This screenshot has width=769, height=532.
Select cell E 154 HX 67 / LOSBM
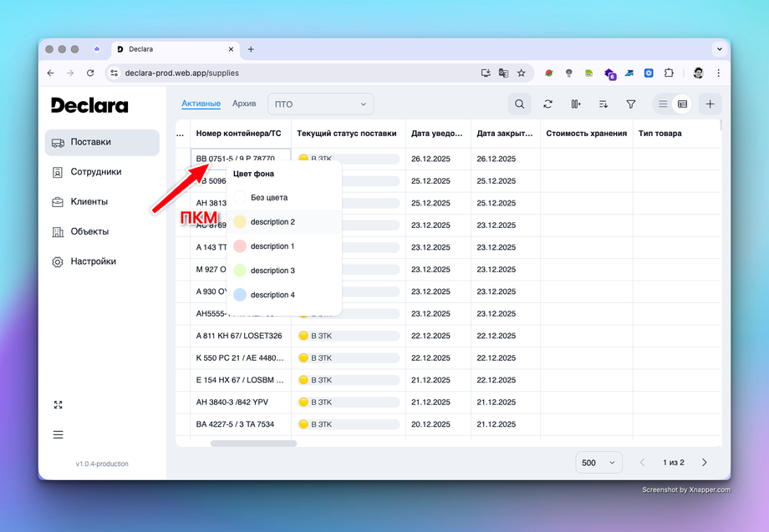[x=241, y=380]
